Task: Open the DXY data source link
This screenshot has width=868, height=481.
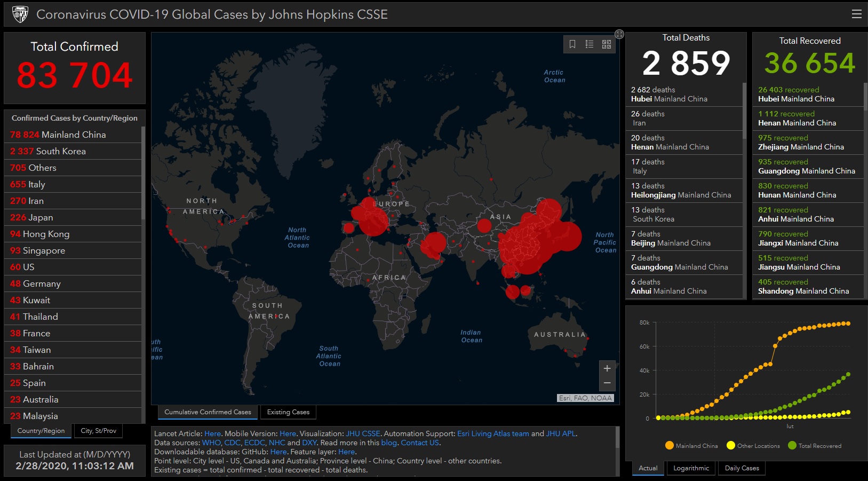Action: pos(309,443)
